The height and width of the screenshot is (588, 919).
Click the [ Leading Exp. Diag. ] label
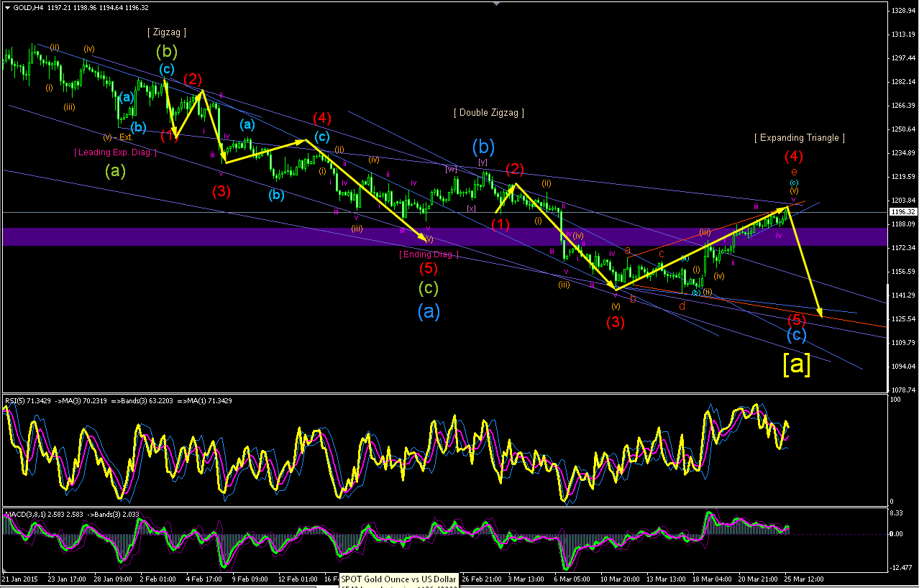pyautogui.click(x=115, y=152)
